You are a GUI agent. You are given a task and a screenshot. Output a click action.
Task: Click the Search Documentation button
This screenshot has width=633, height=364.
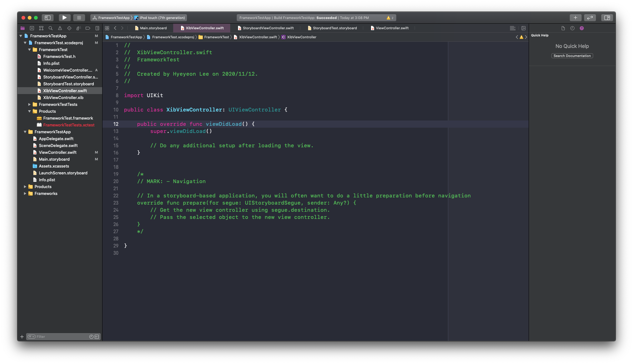coord(572,56)
